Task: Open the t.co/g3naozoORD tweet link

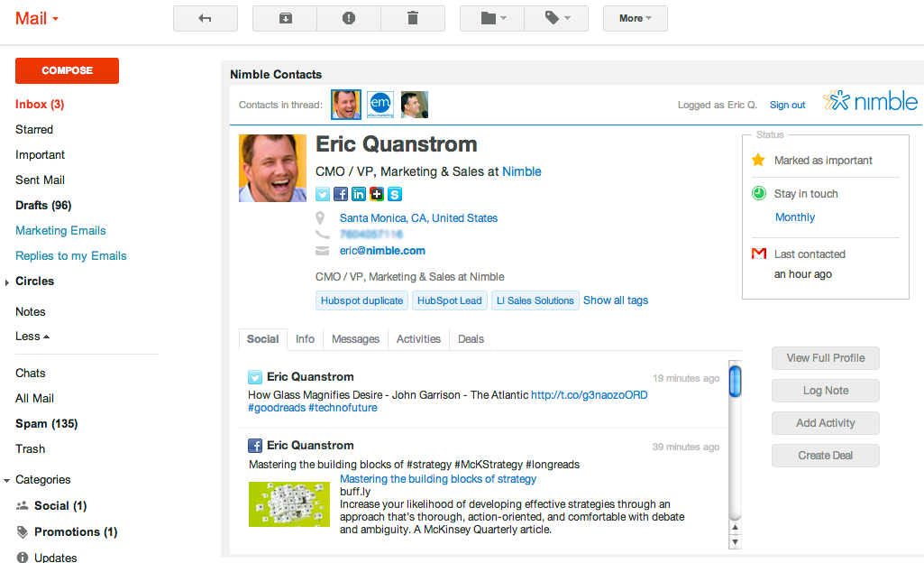Action: click(590, 395)
